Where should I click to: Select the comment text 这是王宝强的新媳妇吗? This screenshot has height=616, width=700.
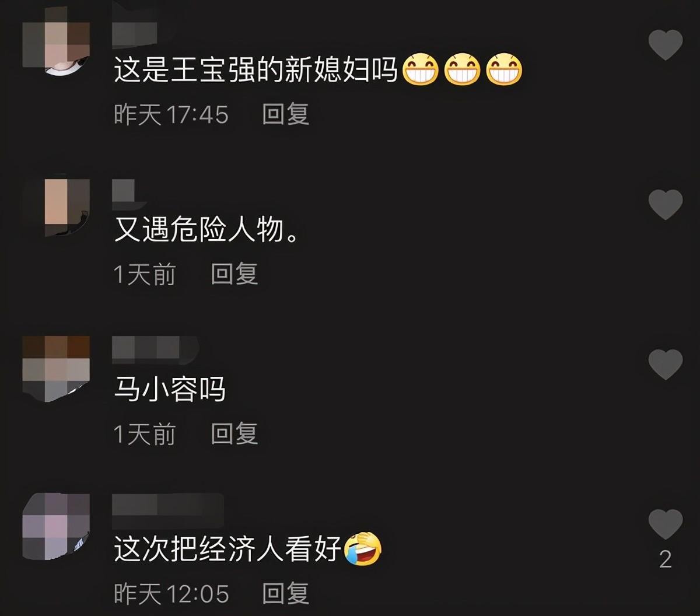coord(256,71)
